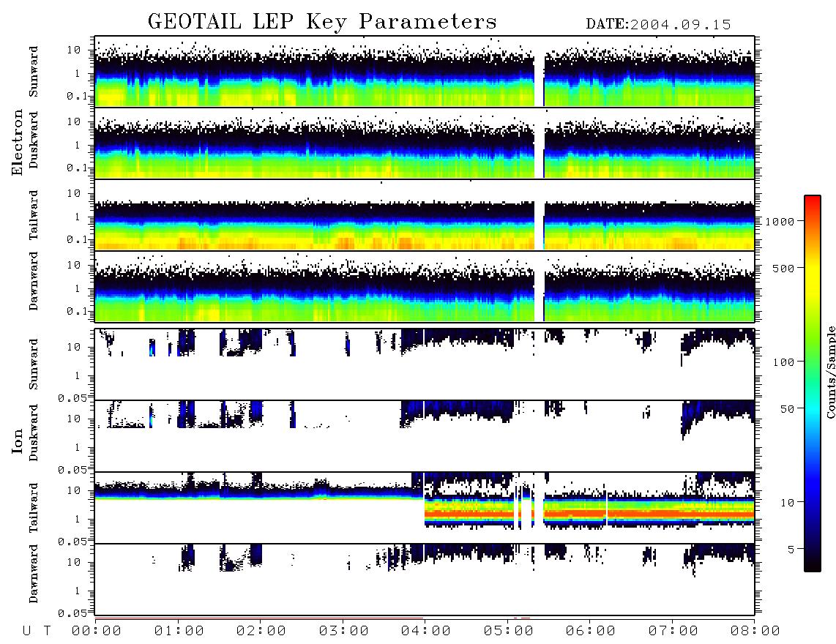This screenshot has height=644, width=836.
Task: Click the vertical Ion group label
Action: [x=17, y=441]
